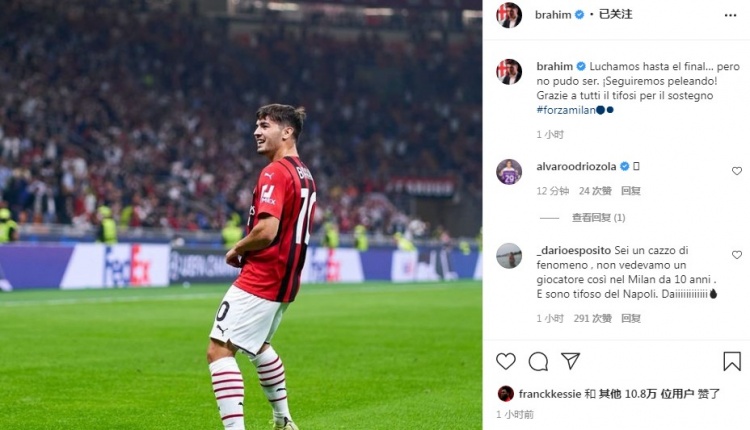Screen dimensions: 750x430
Task: Reply to _darioesposito's comment
Action: click(x=631, y=318)
